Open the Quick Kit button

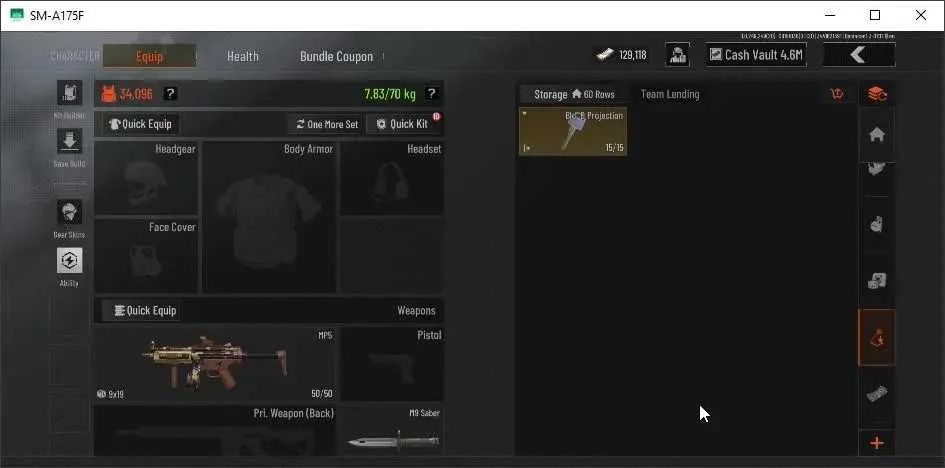click(x=403, y=124)
